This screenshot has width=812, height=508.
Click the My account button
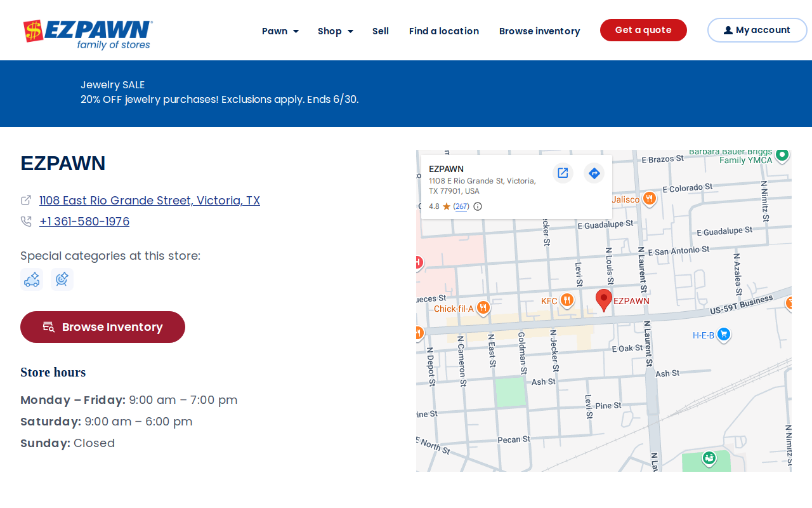coord(757,30)
